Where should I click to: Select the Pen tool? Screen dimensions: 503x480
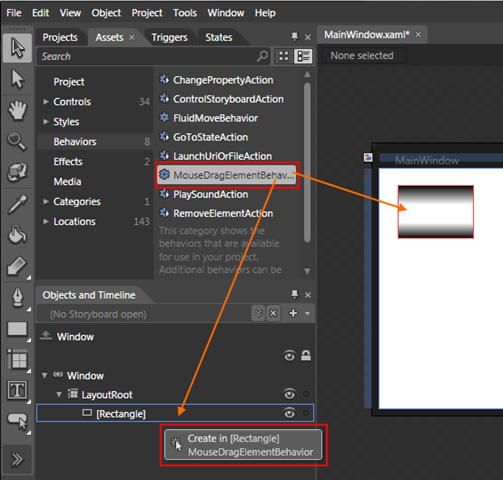click(17, 297)
